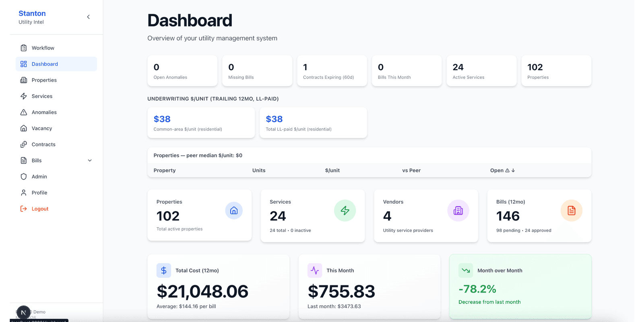
Task: Click the blue home icon on Properties card
Action: (x=234, y=211)
